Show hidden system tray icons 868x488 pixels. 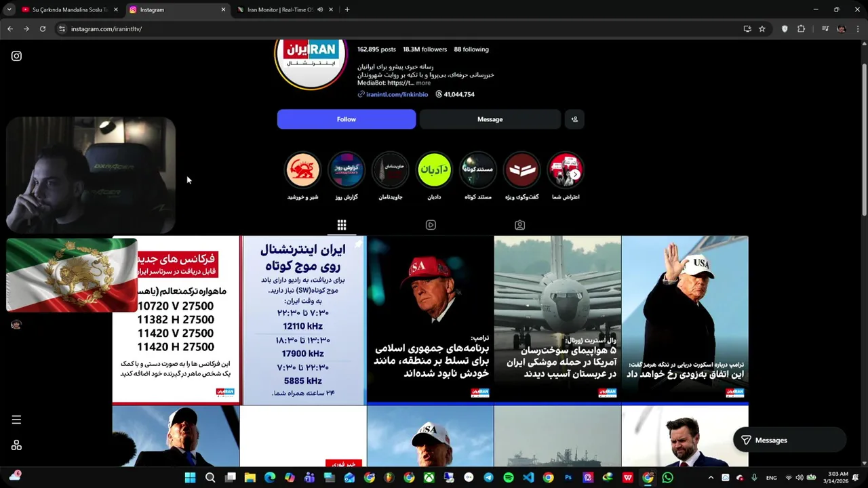click(711, 478)
